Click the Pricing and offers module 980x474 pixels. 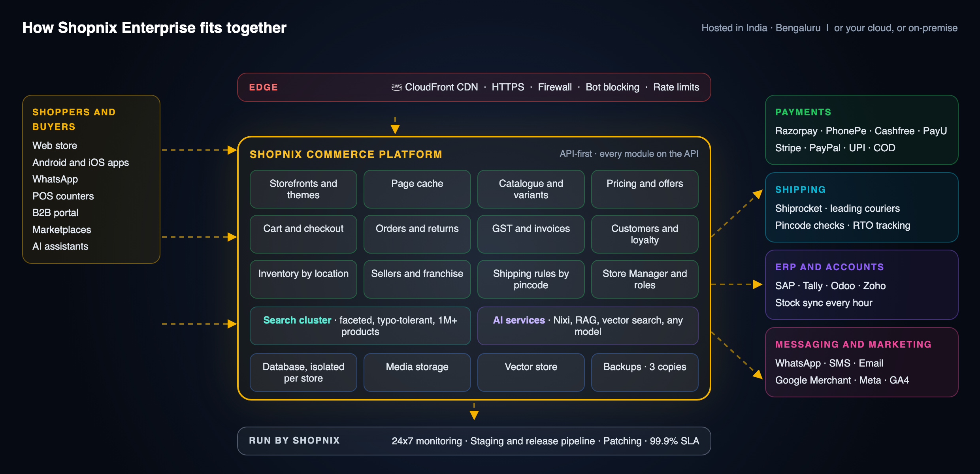coord(645,189)
